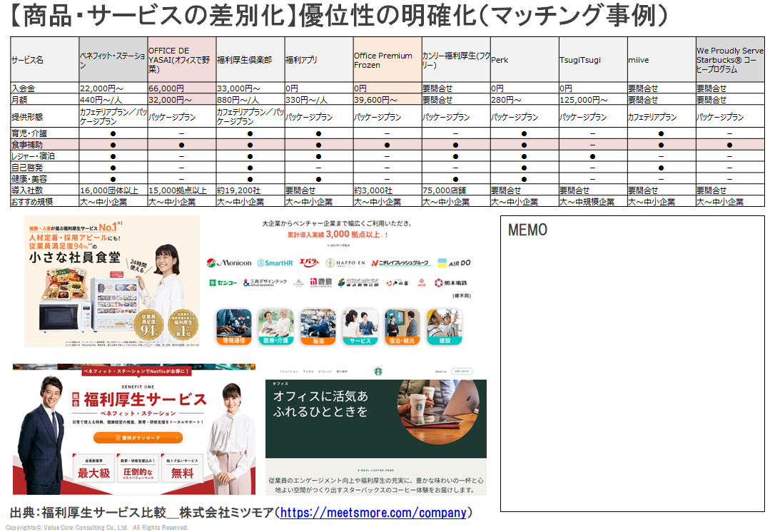
Task: Click the Menicon company logo
Action: coord(229,263)
